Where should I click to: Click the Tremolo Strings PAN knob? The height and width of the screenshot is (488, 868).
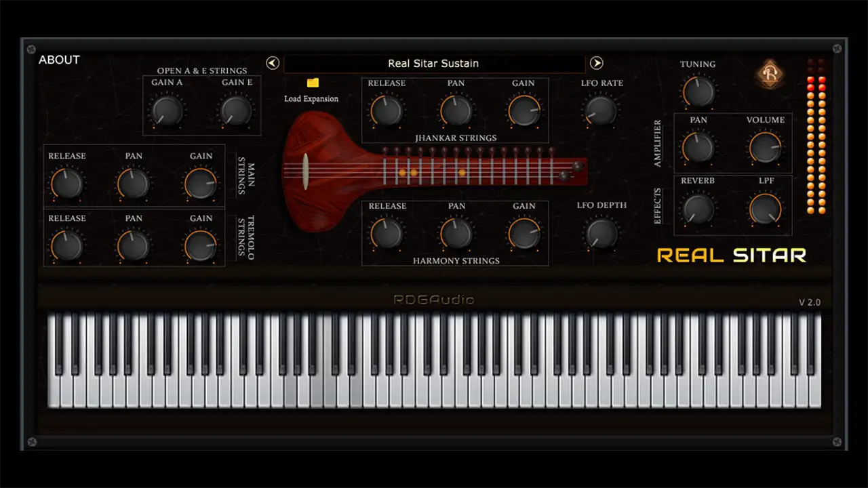[134, 246]
